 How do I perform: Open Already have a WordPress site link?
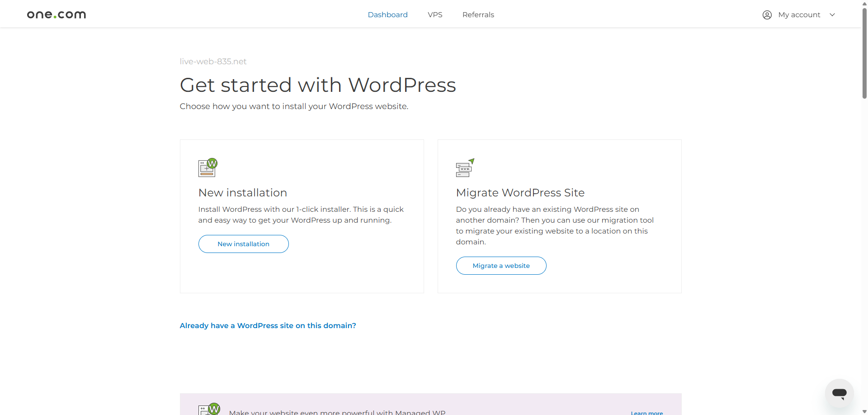click(268, 325)
